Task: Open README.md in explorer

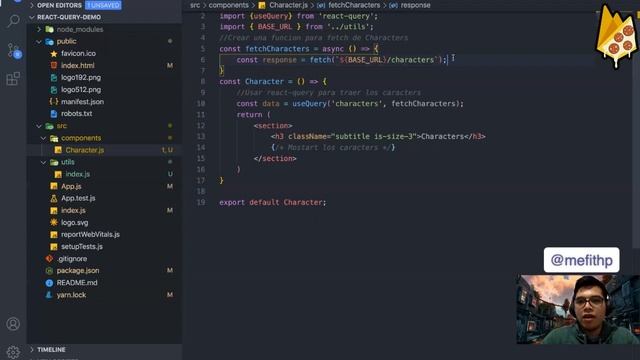Action: [77, 283]
